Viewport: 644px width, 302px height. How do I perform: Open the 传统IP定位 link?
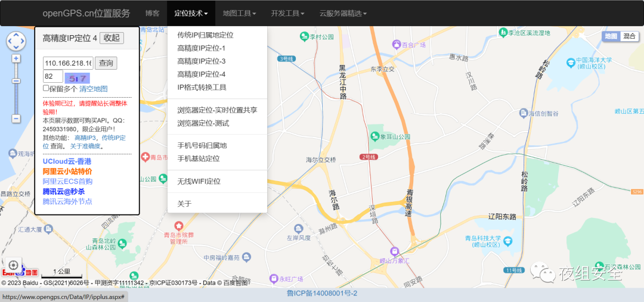click(x=85, y=142)
